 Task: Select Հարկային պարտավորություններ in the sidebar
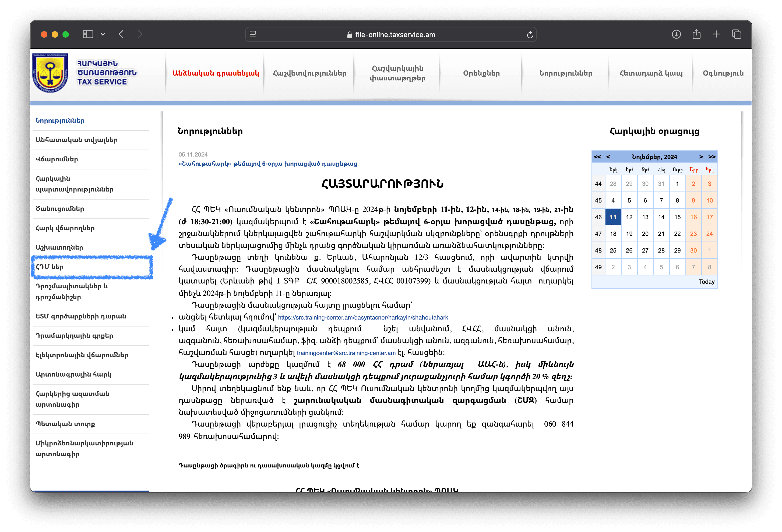[x=91, y=184]
